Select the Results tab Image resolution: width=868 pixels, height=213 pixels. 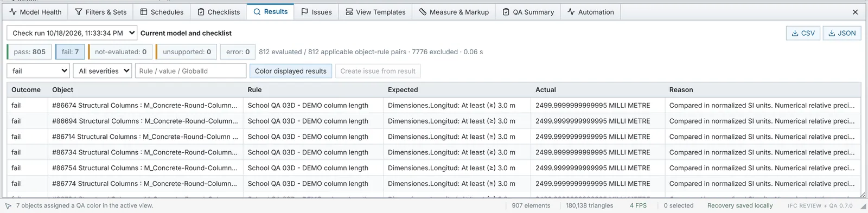[x=270, y=11]
